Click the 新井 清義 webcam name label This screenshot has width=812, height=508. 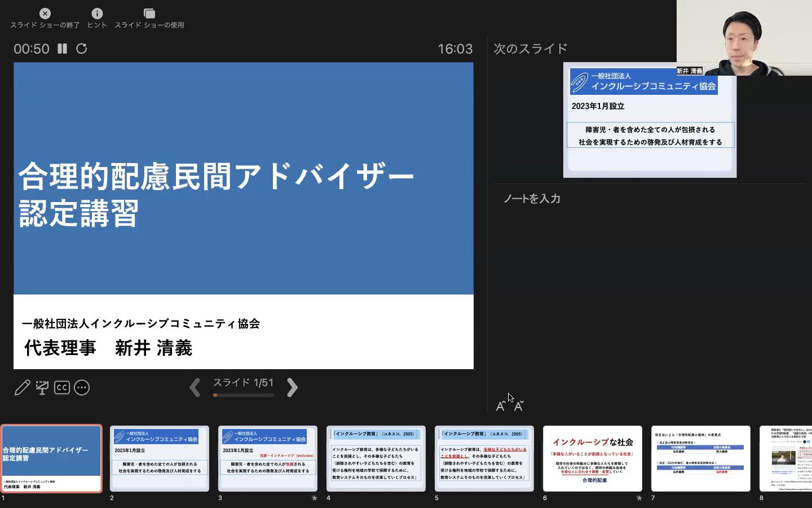point(690,71)
